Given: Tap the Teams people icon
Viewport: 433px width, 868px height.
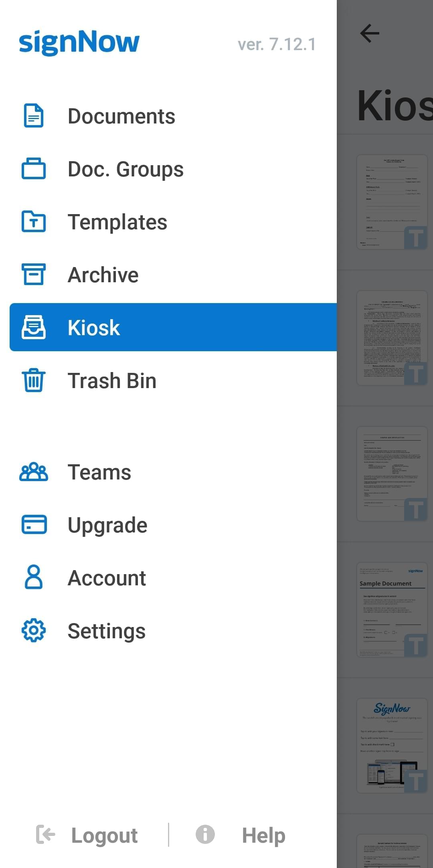Looking at the screenshot, I should coord(34,472).
